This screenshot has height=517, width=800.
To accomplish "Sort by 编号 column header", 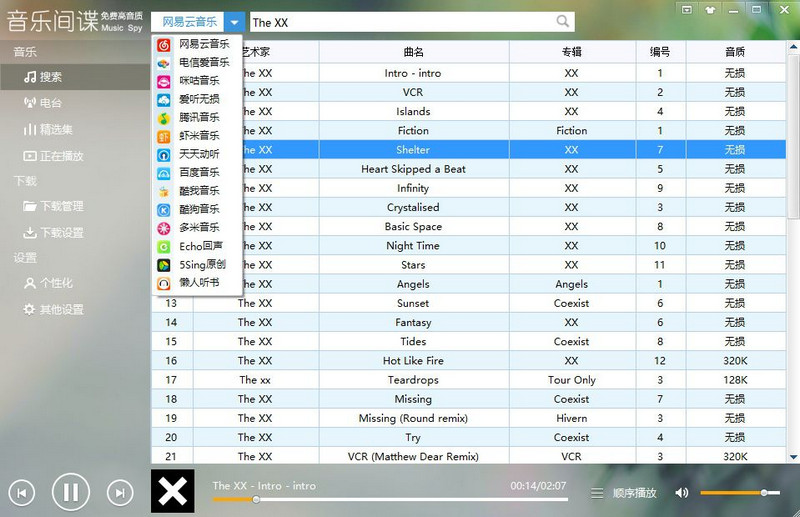I will pyautogui.click(x=660, y=52).
